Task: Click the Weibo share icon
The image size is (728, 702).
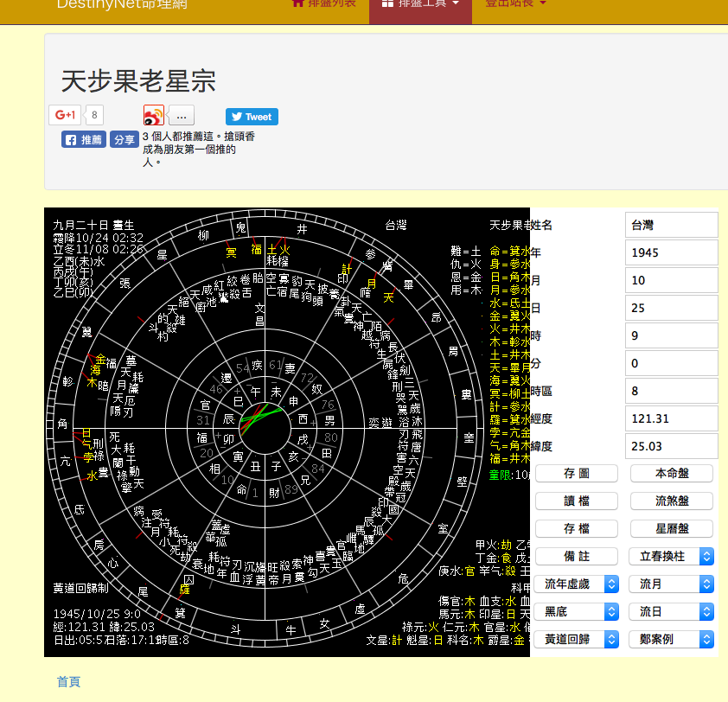Action: click(153, 116)
